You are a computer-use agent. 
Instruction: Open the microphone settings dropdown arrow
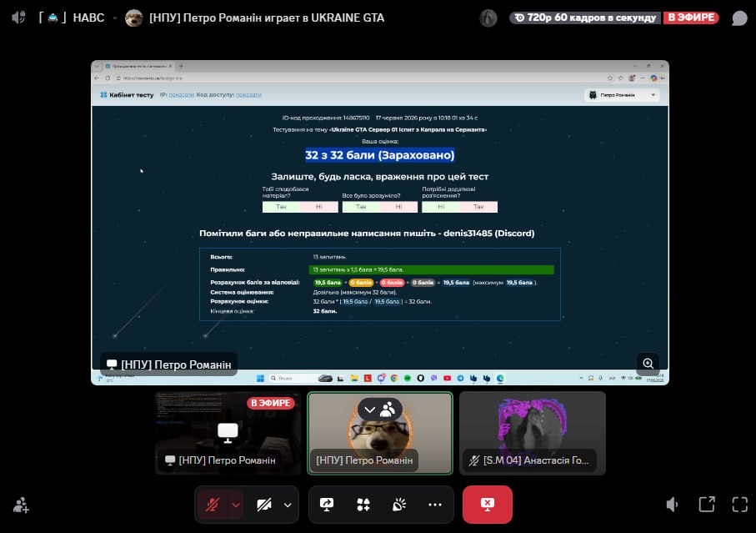coord(236,505)
